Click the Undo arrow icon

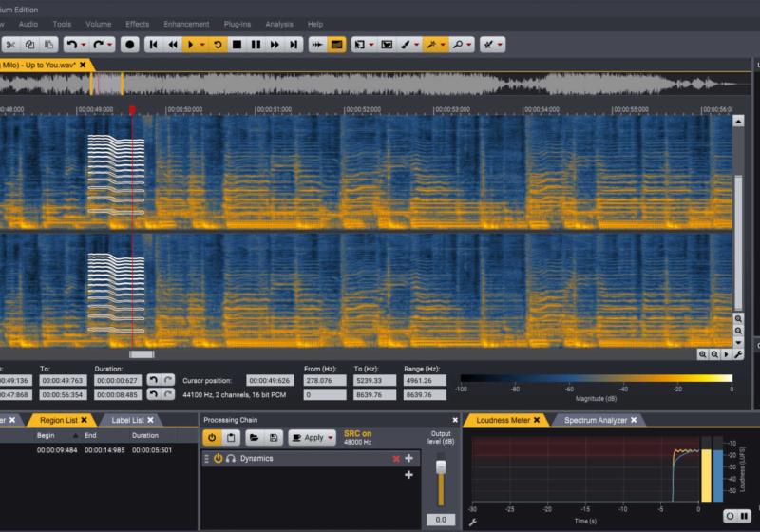coord(71,44)
